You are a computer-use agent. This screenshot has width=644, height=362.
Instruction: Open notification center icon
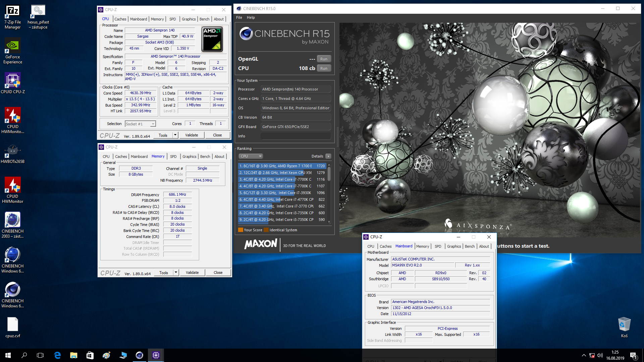coord(633,355)
